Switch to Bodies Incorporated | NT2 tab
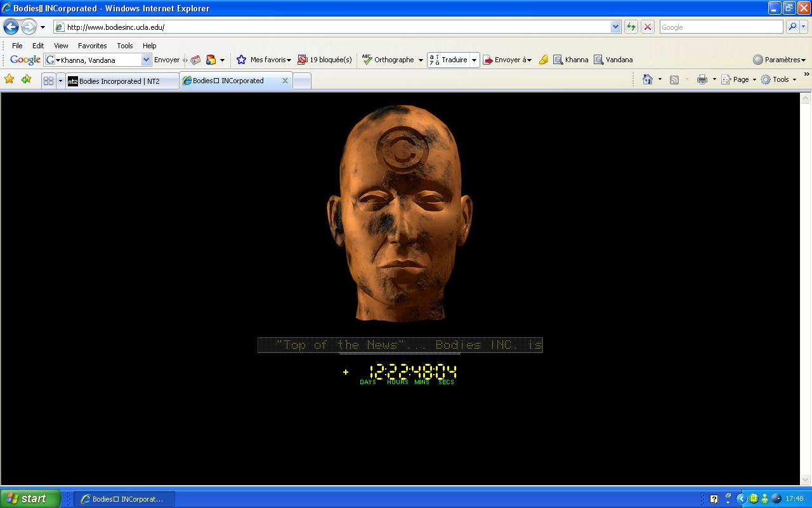Image resolution: width=812 pixels, height=508 pixels. [x=122, y=81]
